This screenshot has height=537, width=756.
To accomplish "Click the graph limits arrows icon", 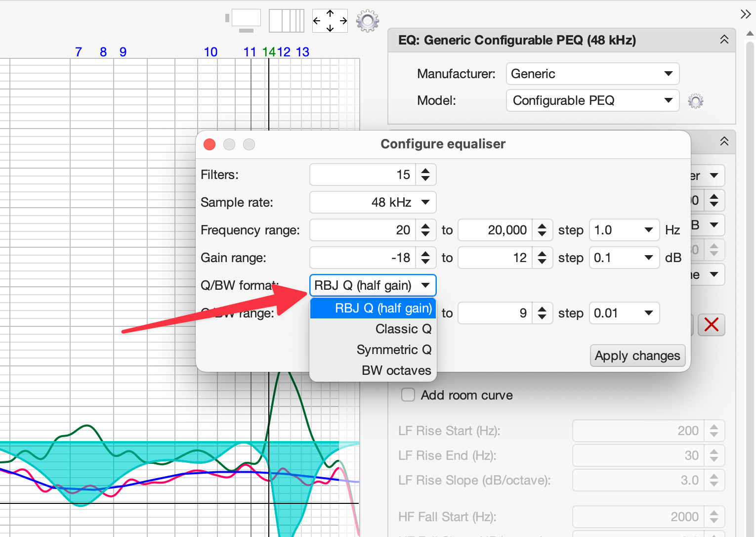I will pos(330,21).
